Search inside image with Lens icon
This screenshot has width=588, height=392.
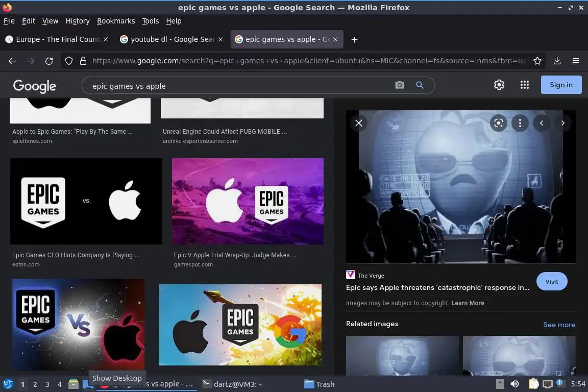[x=498, y=123]
